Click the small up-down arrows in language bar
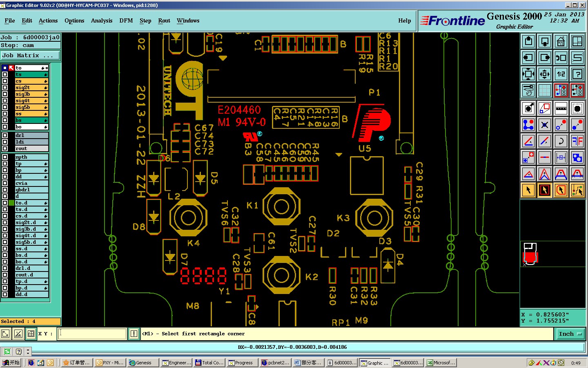Image resolution: width=588 pixels, height=368 pixels. [x=28, y=352]
